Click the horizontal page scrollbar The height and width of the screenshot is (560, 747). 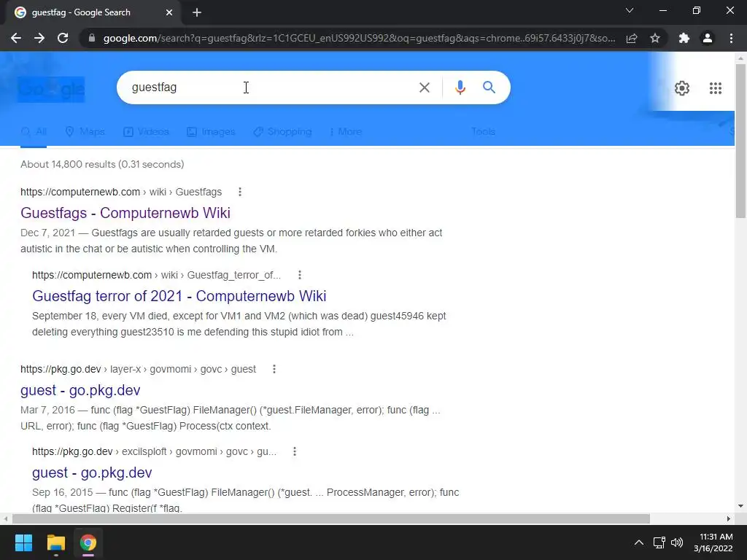(331, 518)
